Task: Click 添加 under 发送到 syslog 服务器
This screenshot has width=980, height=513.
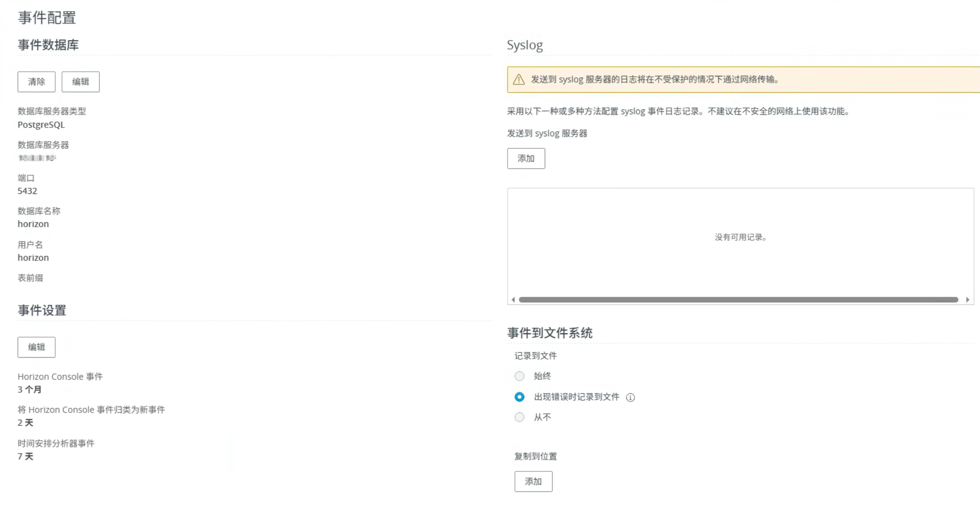Action: tap(526, 158)
